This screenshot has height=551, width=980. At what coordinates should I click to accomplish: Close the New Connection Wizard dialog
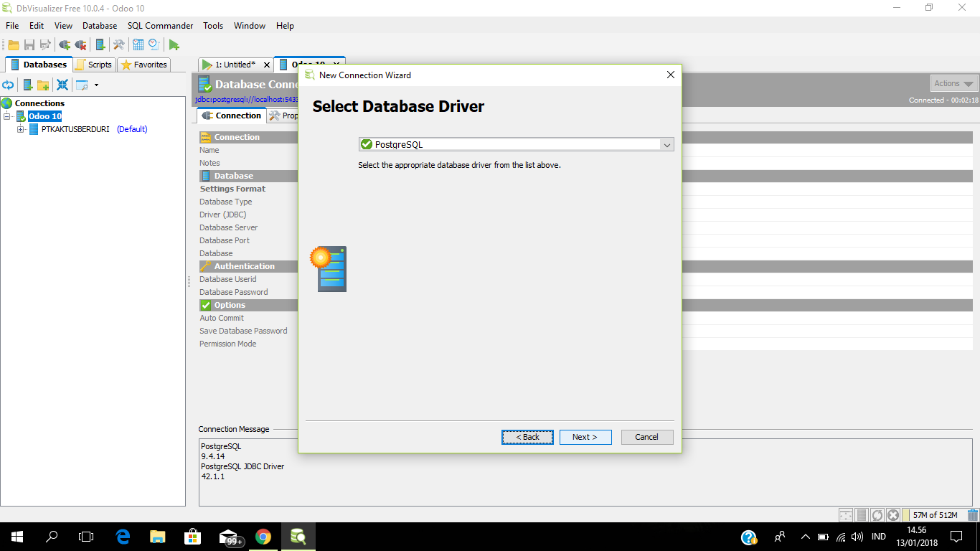pyautogui.click(x=671, y=75)
